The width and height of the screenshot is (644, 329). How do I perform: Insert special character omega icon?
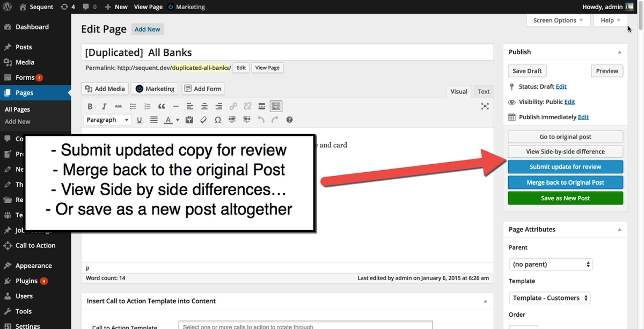pos(217,120)
